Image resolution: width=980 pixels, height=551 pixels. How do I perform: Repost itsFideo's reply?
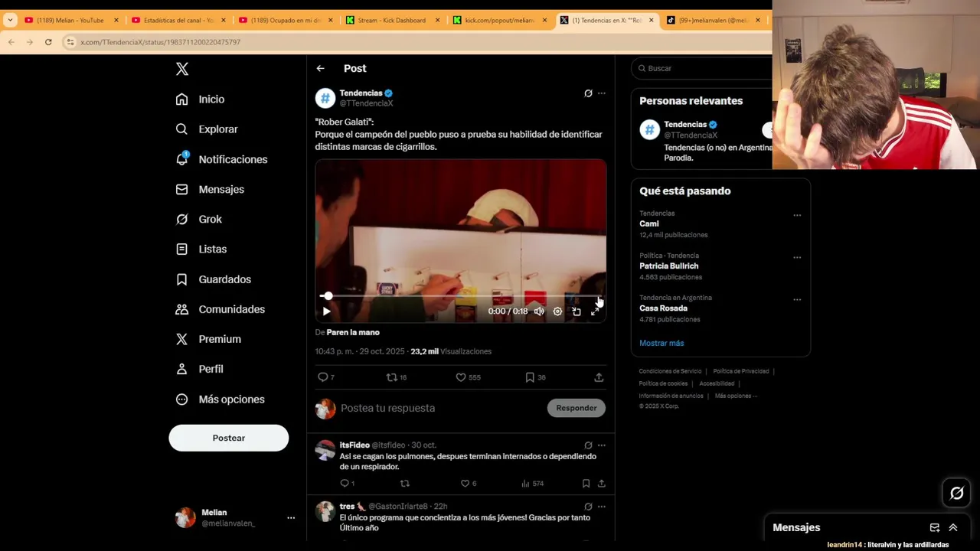(405, 484)
